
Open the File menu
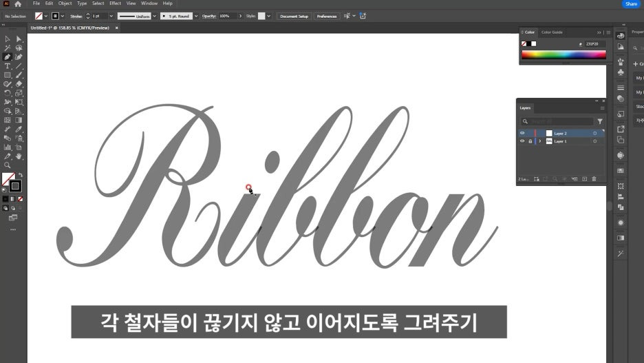[36, 3]
